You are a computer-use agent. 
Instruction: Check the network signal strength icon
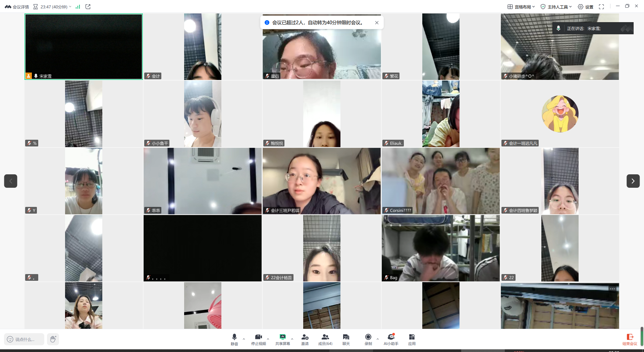(x=78, y=7)
